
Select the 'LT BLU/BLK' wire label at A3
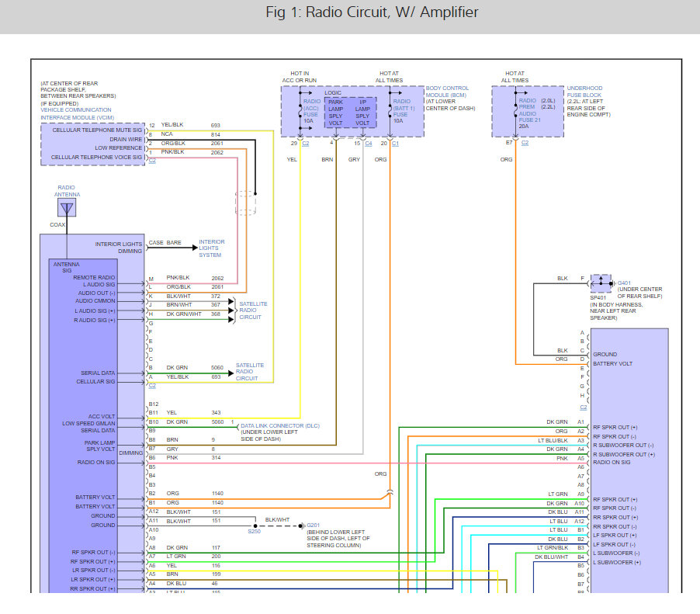[553, 440]
